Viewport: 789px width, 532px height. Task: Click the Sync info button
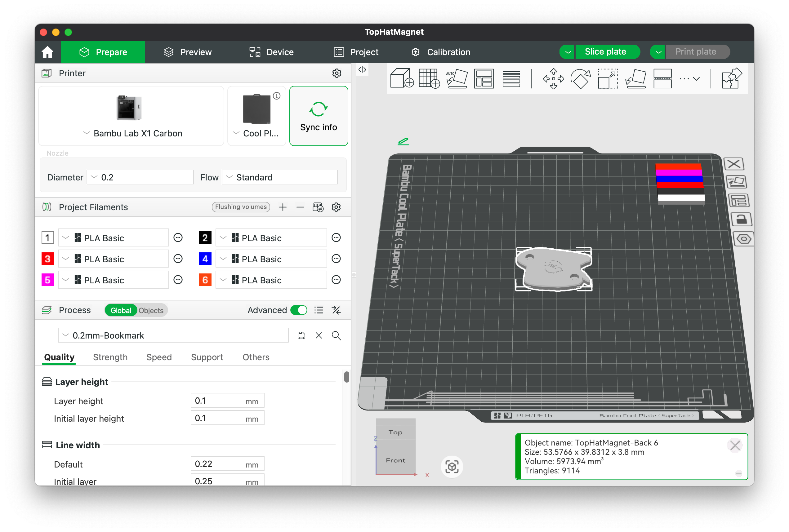coord(318,116)
